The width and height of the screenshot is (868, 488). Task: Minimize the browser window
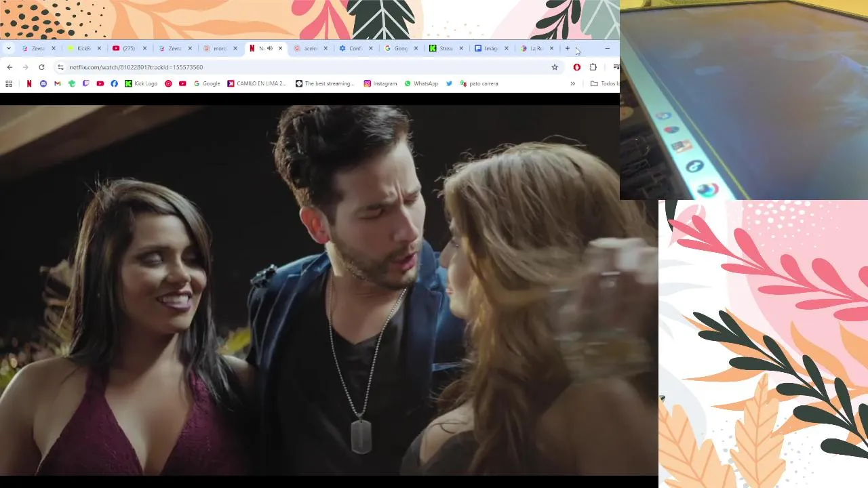[608, 48]
